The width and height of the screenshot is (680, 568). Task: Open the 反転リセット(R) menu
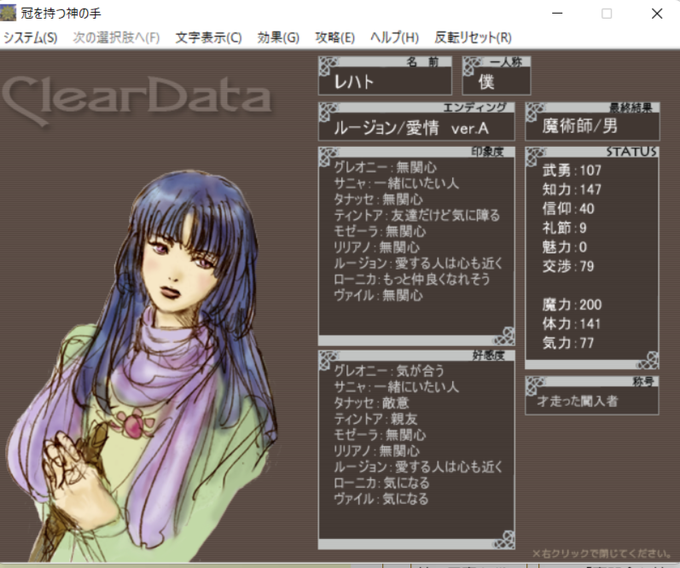click(x=473, y=38)
